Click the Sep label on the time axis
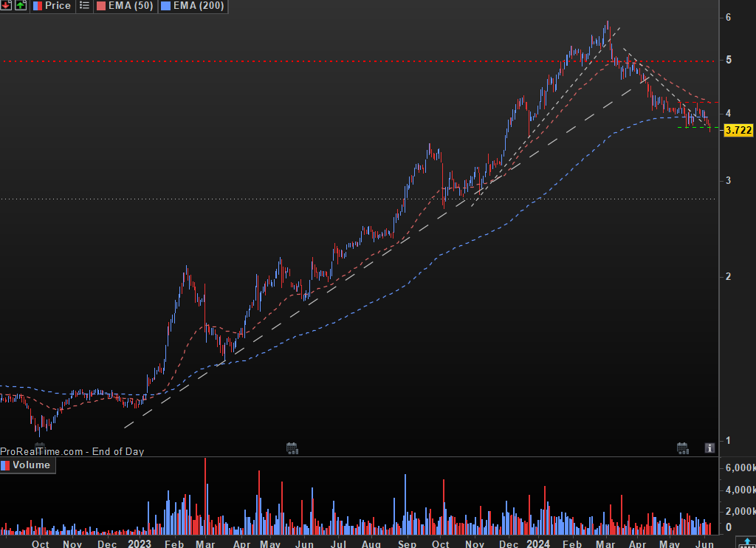 pyautogui.click(x=407, y=544)
